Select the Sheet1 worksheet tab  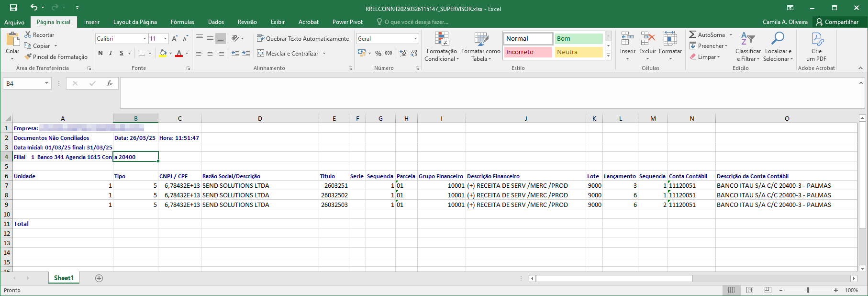click(x=64, y=278)
